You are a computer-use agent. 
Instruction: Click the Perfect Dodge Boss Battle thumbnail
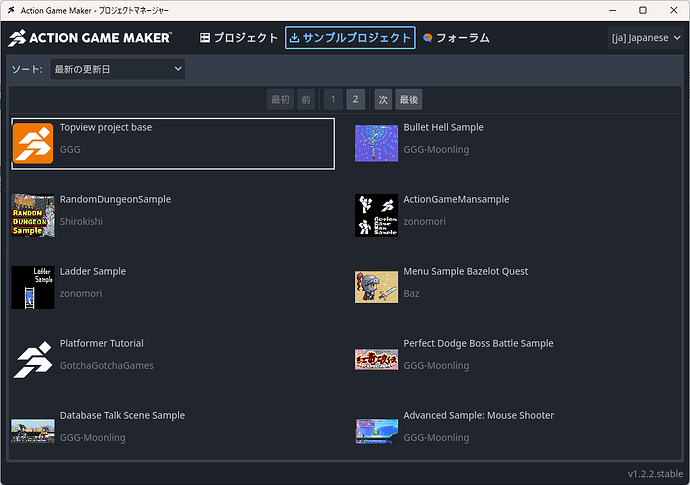pyautogui.click(x=377, y=360)
